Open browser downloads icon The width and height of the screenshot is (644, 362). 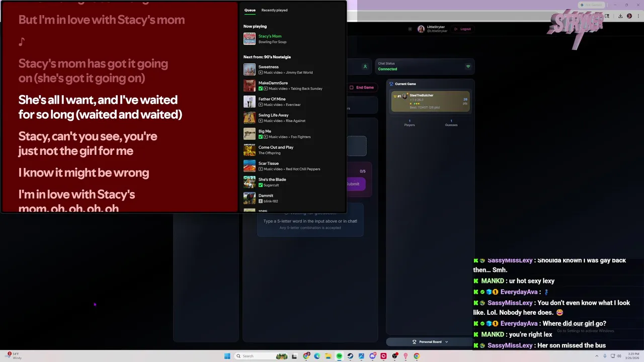click(620, 16)
